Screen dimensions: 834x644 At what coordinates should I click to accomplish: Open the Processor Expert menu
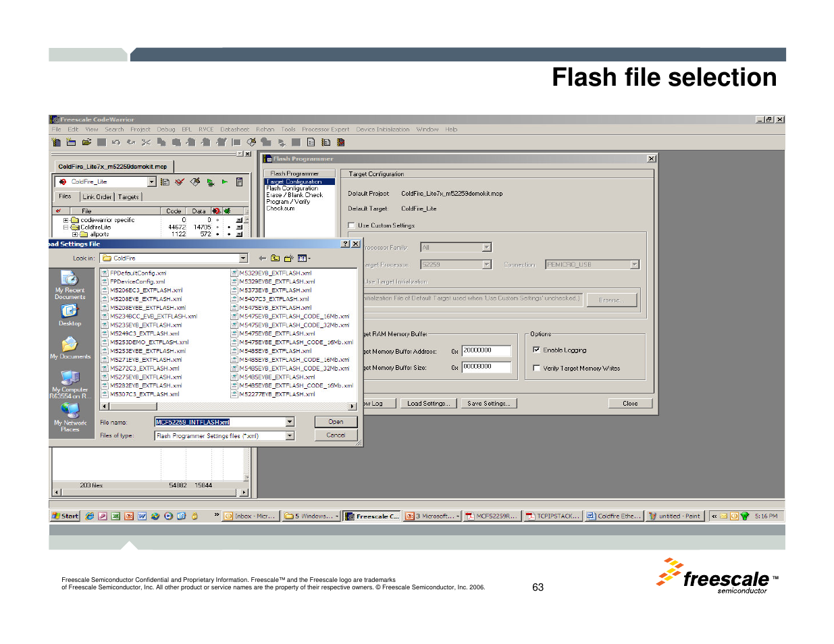pos(325,130)
